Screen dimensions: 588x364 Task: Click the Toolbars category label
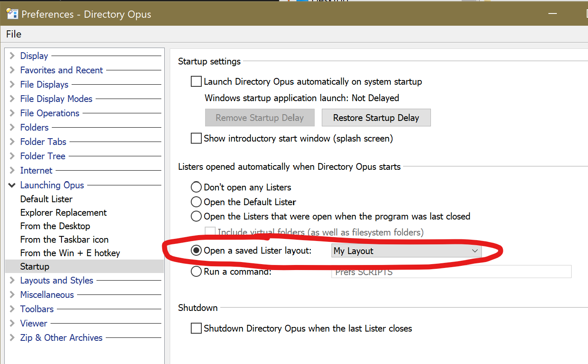[x=37, y=309]
